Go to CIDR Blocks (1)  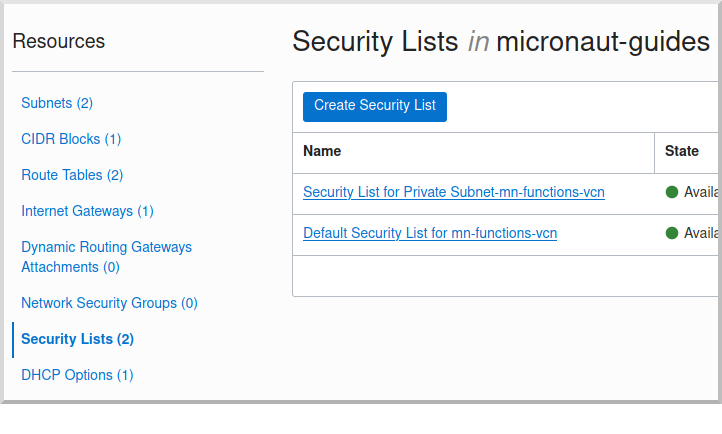[71, 139]
